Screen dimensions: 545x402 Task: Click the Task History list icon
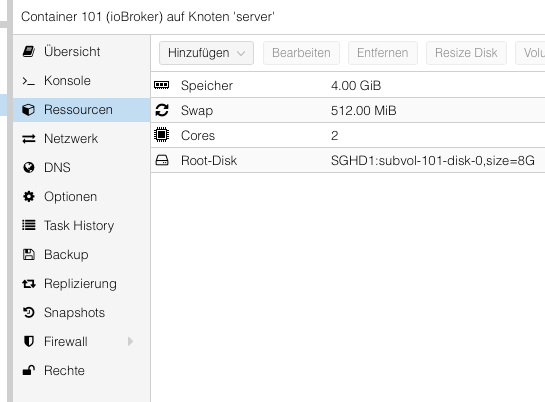click(29, 225)
